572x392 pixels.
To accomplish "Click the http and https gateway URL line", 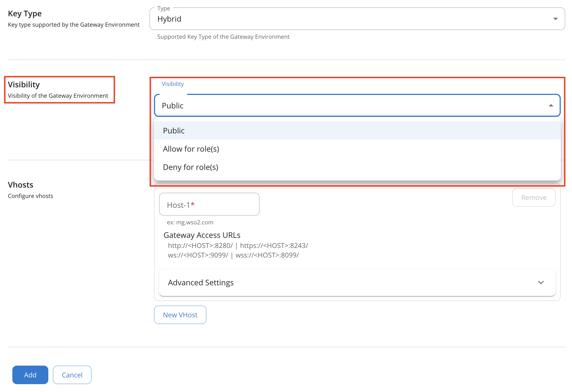I will tap(238, 245).
